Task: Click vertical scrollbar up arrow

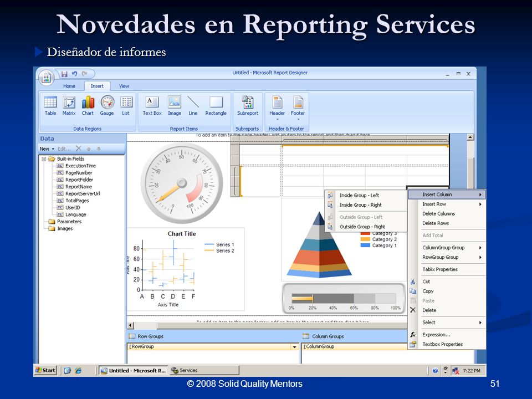Action: point(470,137)
